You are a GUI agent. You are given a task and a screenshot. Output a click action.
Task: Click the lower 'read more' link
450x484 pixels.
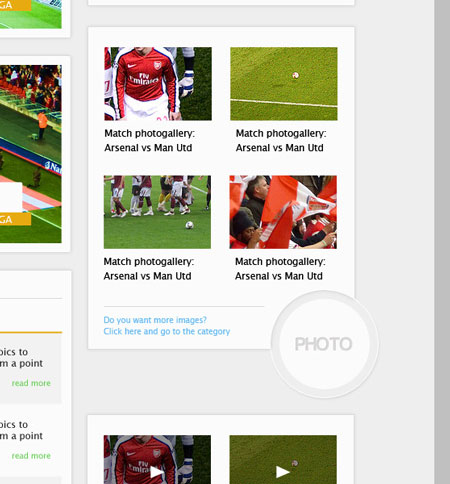tap(31, 456)
